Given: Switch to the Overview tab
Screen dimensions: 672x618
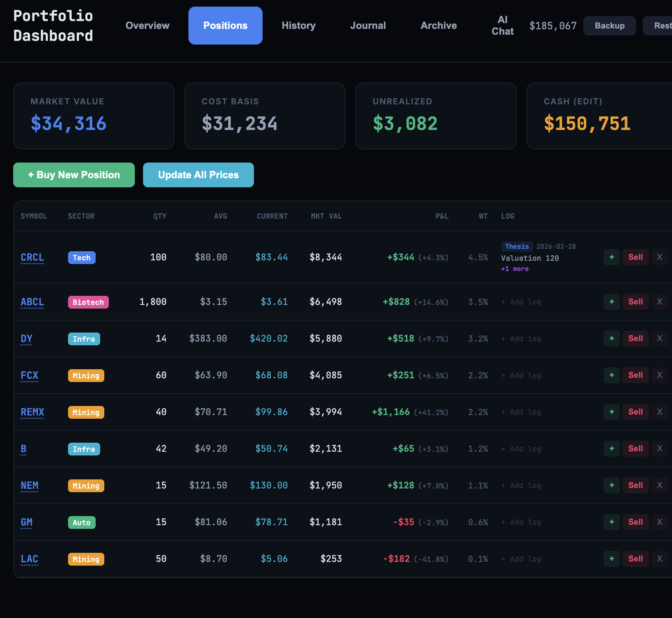Looking at the screenshot, I should click(147, 26).
